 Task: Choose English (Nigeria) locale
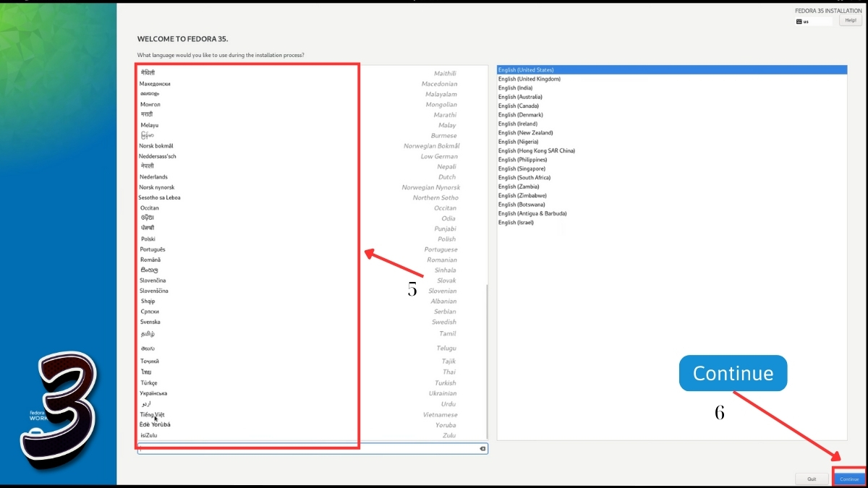click(672, 142)
